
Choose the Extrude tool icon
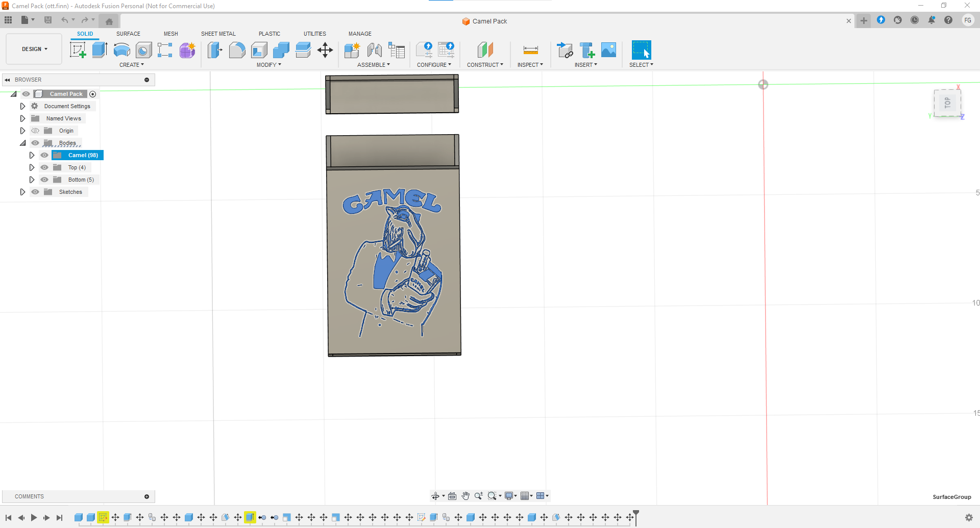pyautogui.click(x=100, y=50)
